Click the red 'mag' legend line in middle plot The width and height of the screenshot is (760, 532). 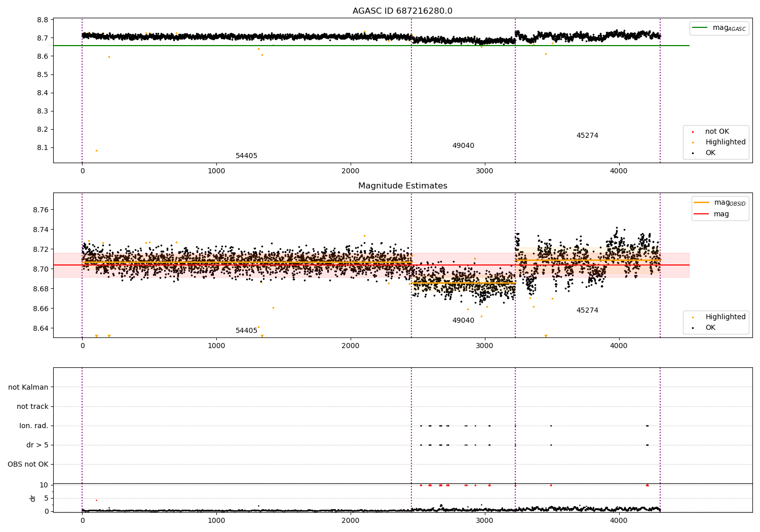(702, 214)
